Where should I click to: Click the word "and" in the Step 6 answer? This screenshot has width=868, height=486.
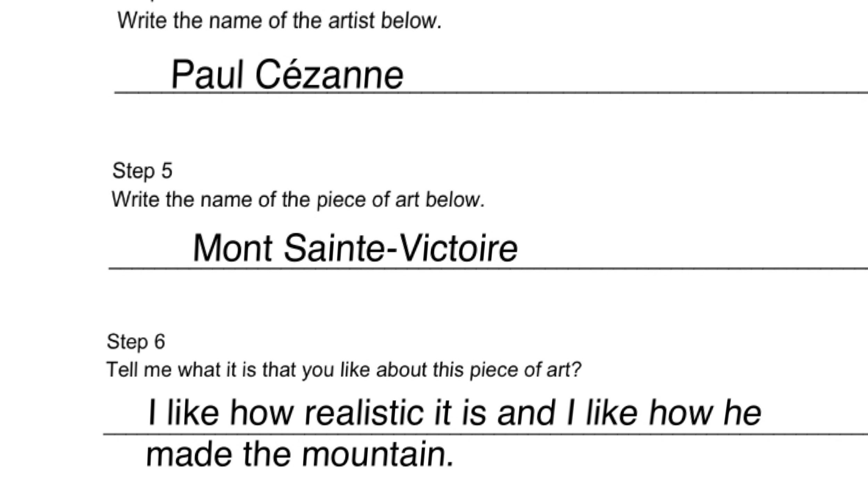526,412
